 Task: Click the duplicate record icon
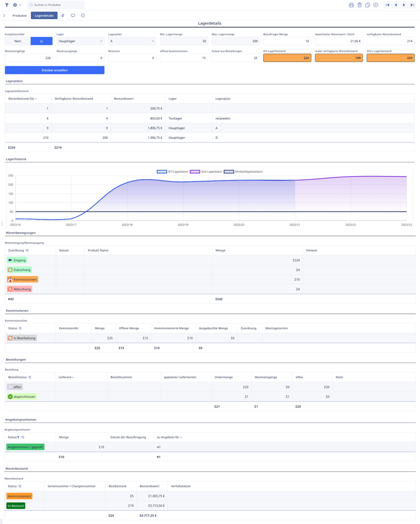tap(367, 5)
